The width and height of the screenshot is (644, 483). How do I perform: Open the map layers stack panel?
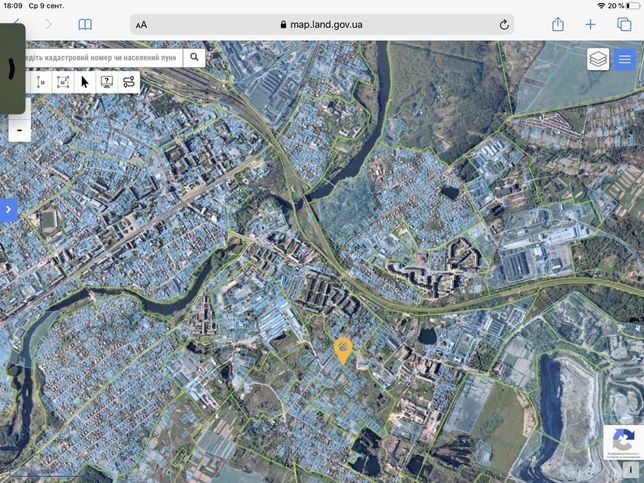[598, 60]
